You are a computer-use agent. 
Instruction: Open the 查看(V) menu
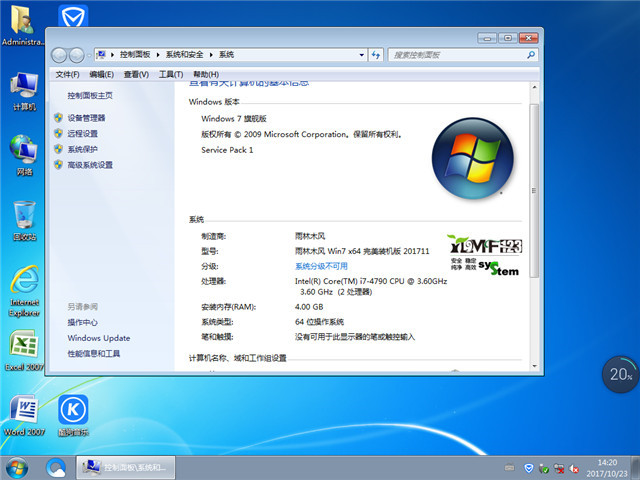[136, 74]
